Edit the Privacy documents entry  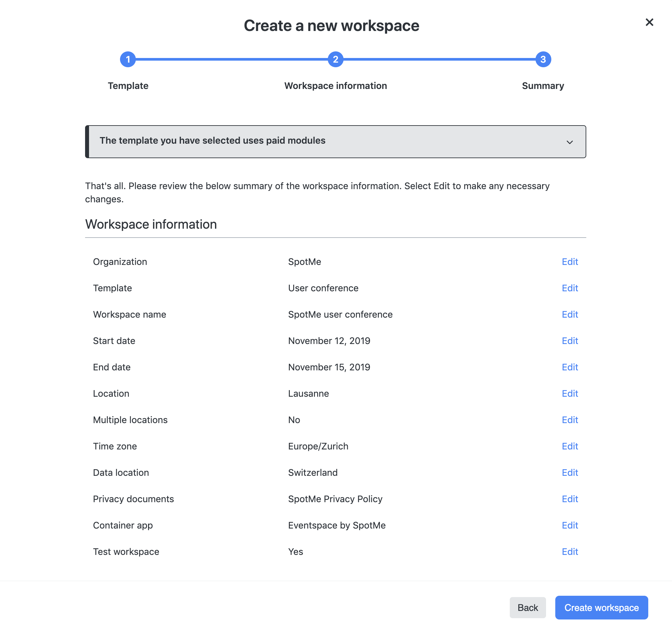coord(569,499)
